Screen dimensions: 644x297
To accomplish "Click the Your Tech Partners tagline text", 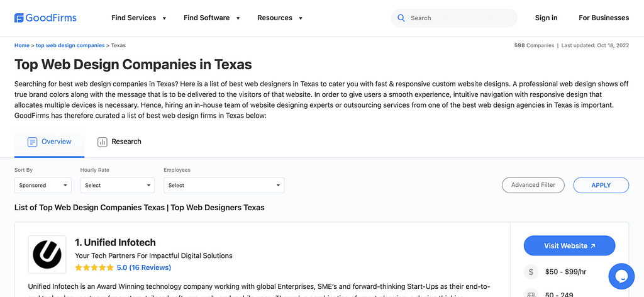I will point(153,255).
